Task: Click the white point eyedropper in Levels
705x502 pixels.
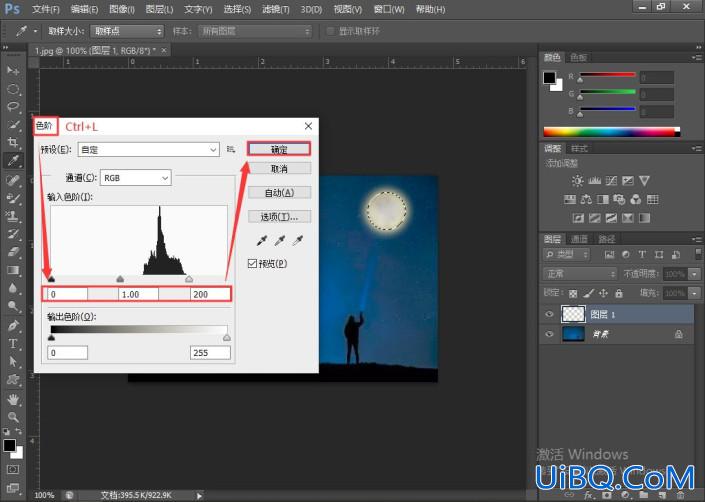Action: (297, 241)
